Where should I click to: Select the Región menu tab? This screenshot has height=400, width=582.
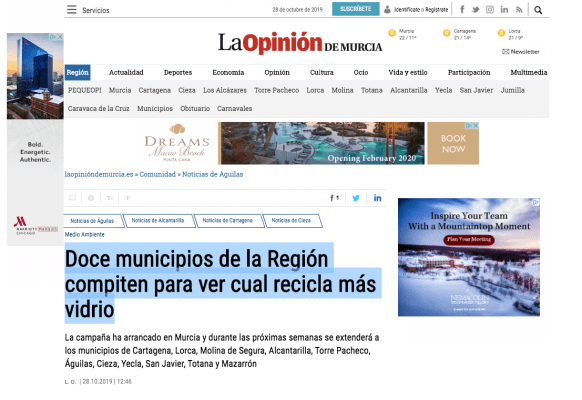(78, 72)
